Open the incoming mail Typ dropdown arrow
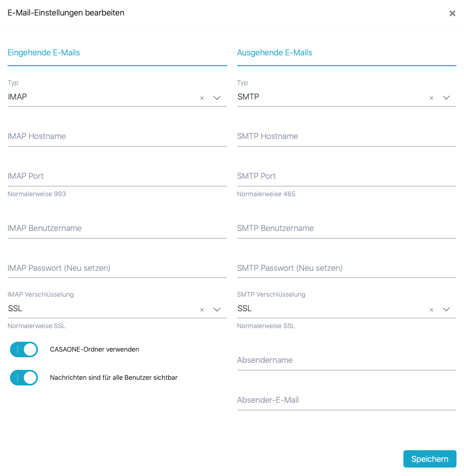464x476 pixels. 217,98
